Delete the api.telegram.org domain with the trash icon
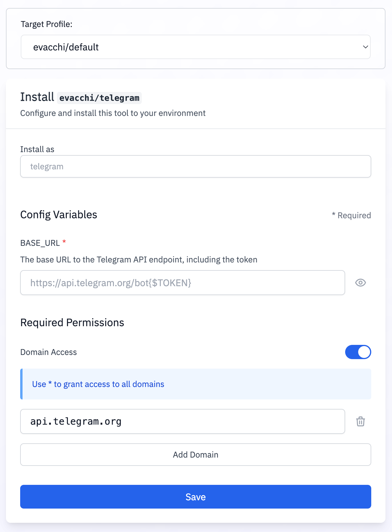 [x=360, y=421]
